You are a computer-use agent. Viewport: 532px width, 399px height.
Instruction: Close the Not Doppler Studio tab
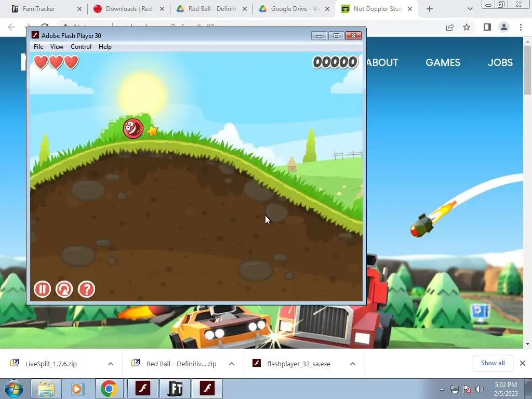410,9
